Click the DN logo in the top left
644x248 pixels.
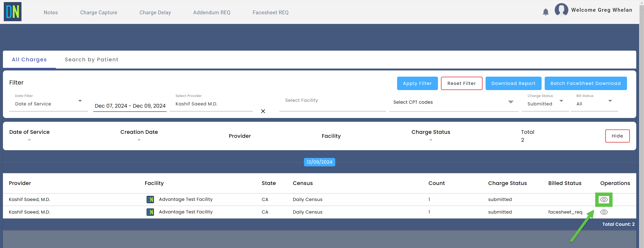click(x=12, y=12)
